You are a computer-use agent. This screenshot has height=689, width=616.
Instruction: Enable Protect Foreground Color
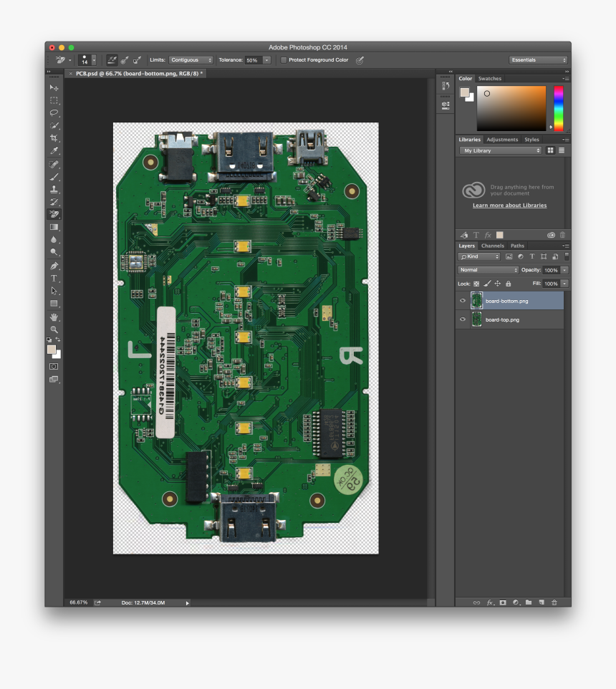pos(283,60)
